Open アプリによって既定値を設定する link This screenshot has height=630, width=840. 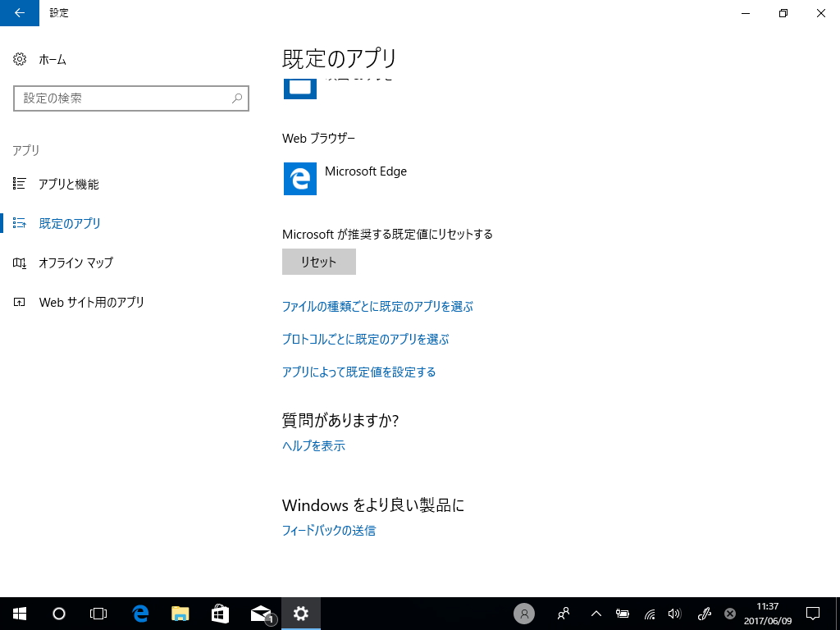(x=359, y=372)
